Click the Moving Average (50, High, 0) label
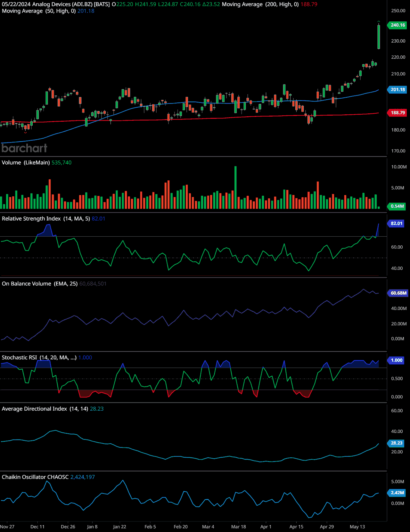 pos(39,11)
